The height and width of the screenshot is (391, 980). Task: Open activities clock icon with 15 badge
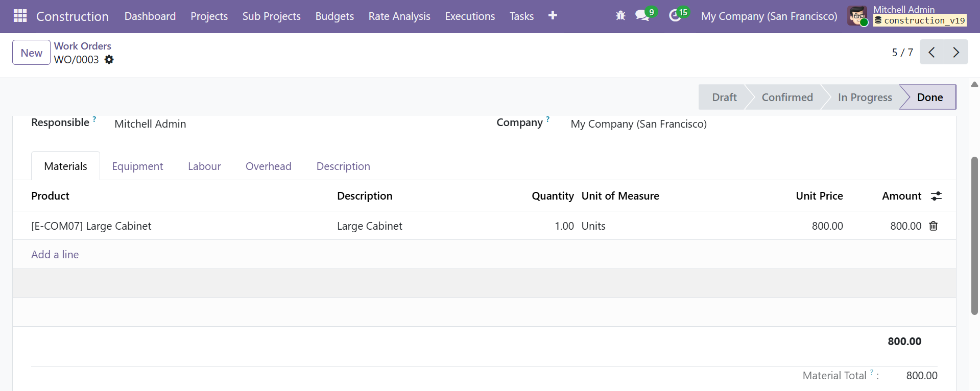pos(675,16)
